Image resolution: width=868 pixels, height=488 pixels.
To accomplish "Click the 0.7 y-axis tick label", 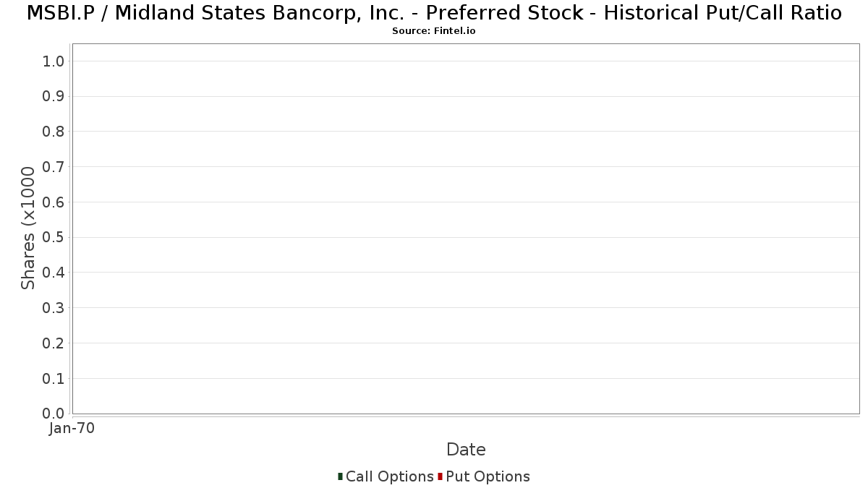I will pos(54,167).
